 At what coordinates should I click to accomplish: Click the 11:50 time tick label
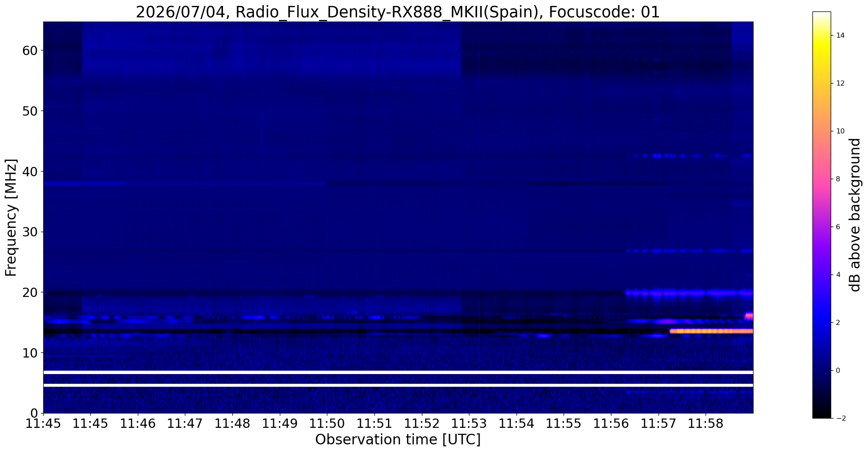327,424
